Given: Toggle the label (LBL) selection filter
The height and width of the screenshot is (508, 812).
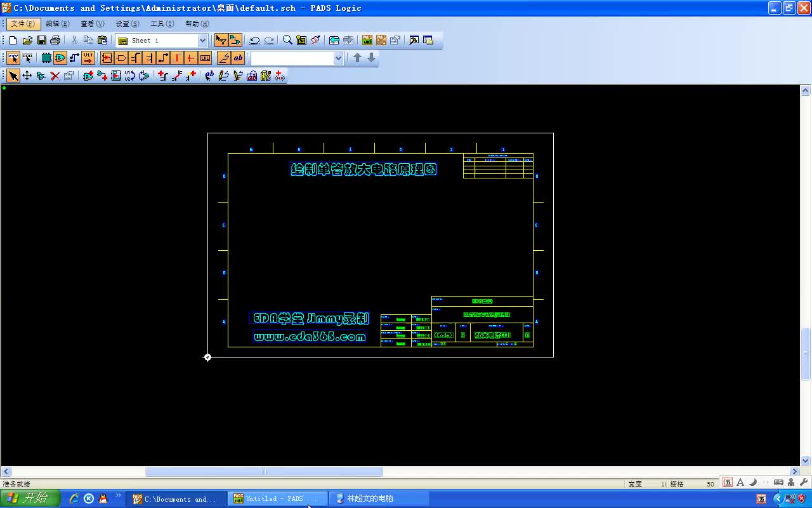Looking at the screenshot, I should coord(205,58).
